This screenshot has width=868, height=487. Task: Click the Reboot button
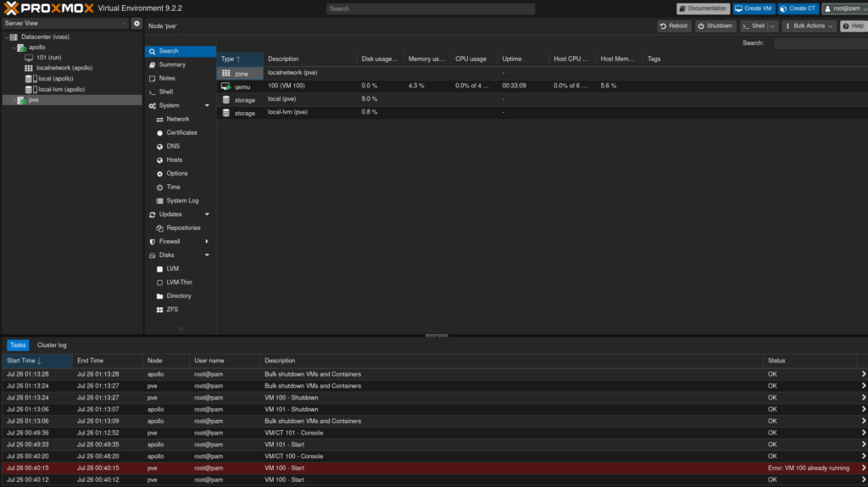(x=674, y=26)
